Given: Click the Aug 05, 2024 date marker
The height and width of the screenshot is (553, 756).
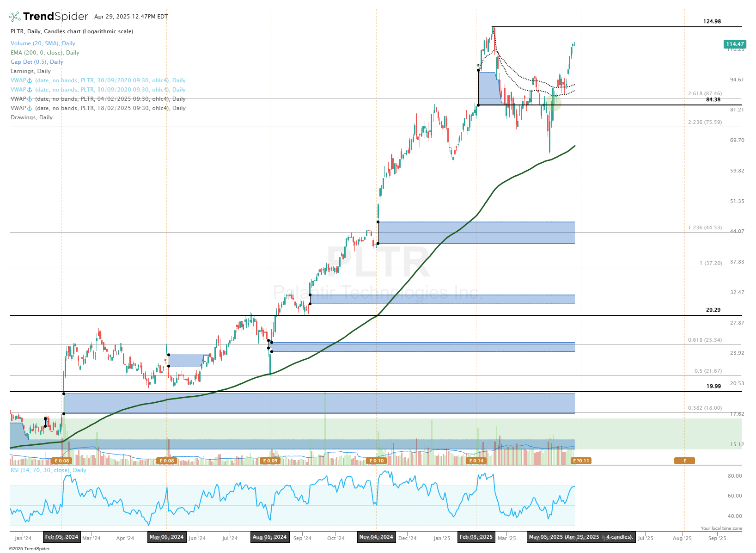Looking at the screenshot, I should [x=270, y=537].
